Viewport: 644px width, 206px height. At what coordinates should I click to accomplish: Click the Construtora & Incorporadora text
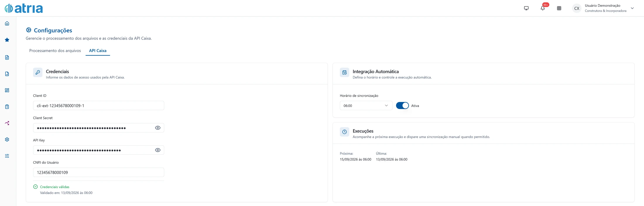click(606, 11)
